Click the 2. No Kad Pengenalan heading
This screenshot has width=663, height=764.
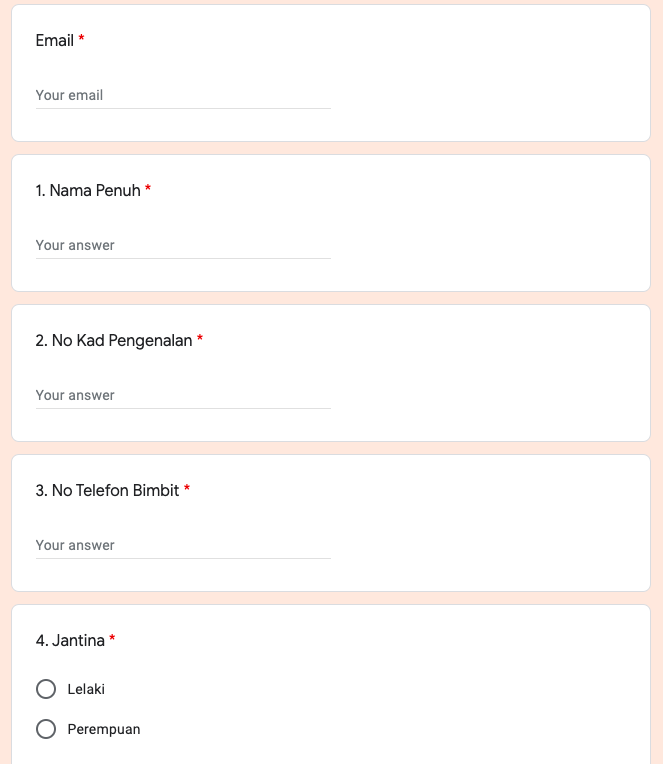tap(113, 340)
